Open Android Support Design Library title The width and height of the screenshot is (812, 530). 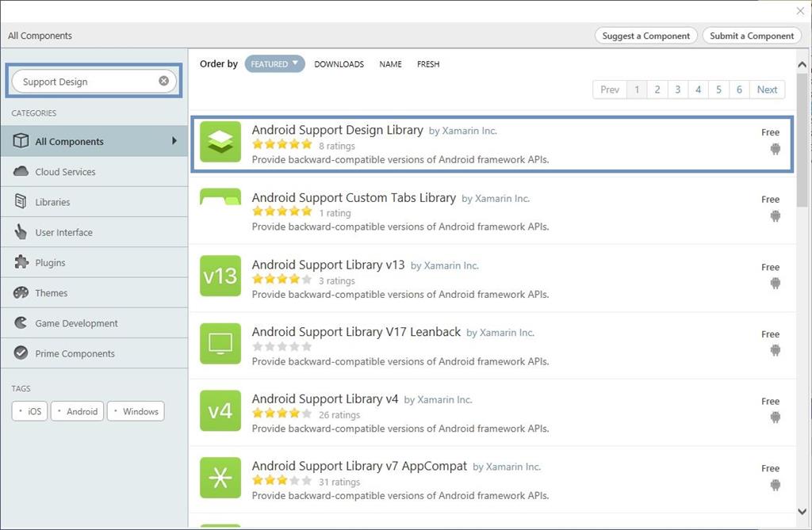338,130
